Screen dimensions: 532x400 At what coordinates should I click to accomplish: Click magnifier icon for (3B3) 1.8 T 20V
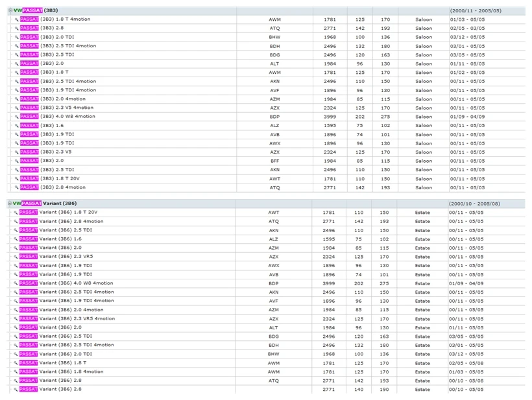pos(16,179)
